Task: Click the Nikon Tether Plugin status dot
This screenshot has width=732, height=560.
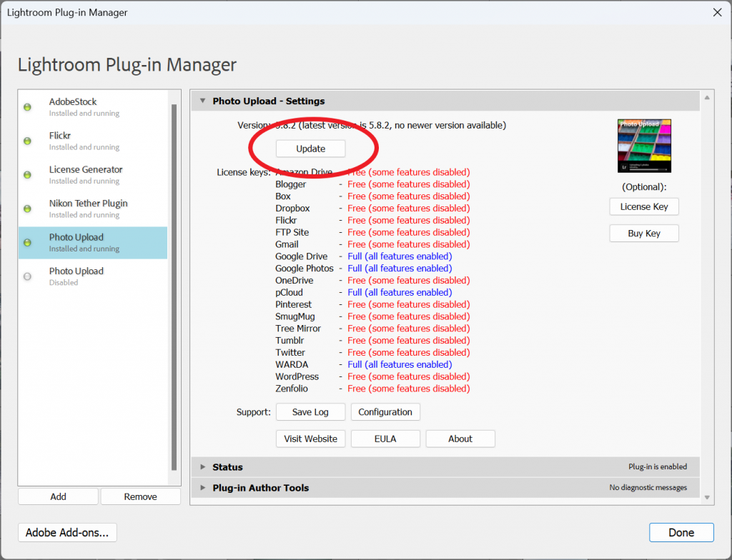Action: pos(28,209)
